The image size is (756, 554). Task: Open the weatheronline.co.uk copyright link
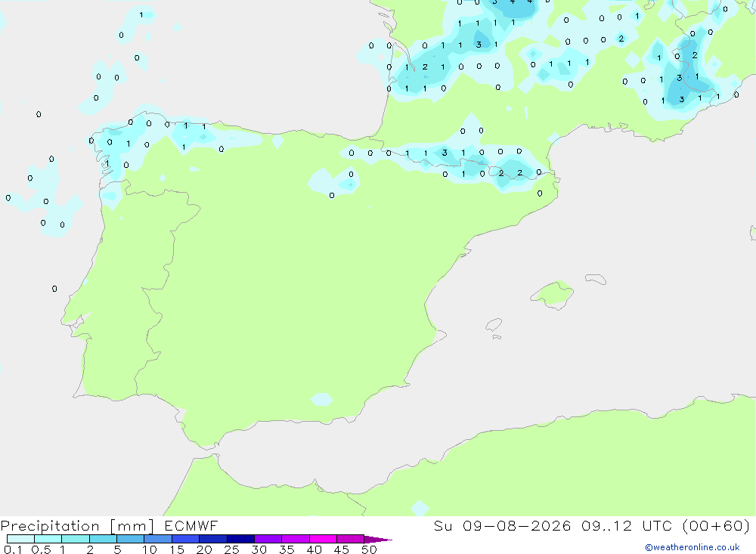[x=692, y=547]
